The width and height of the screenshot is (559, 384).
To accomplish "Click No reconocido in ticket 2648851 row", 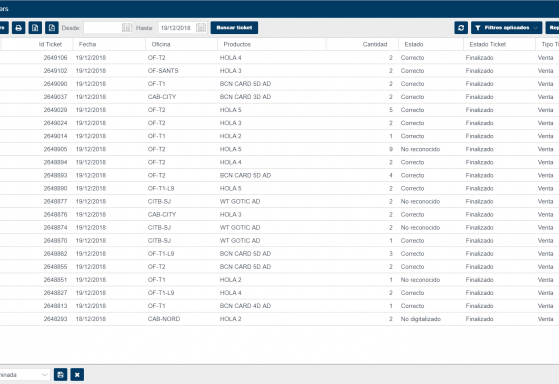I will (420, 280).
